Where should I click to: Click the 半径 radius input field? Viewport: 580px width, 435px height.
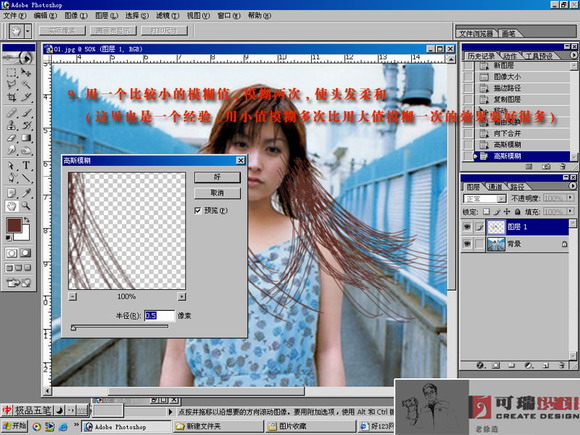coord(159,316)
